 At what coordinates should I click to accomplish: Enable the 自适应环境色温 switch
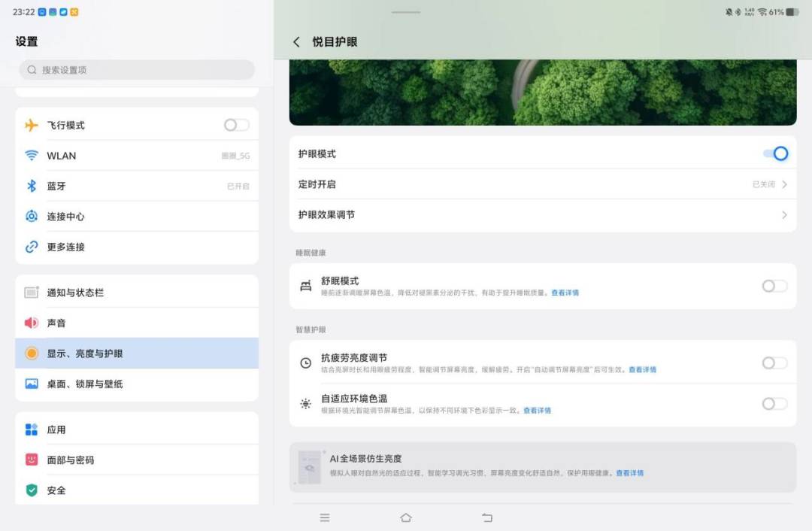coord(774,404)
